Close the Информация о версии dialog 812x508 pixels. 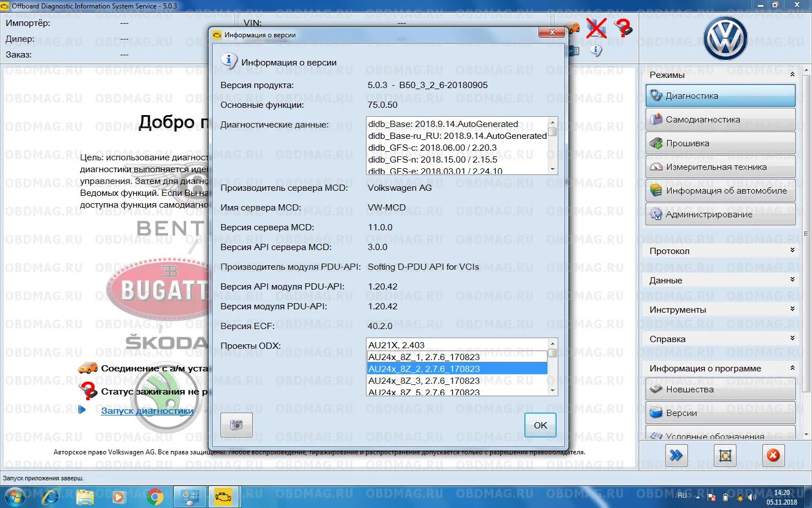coord(552,33)
